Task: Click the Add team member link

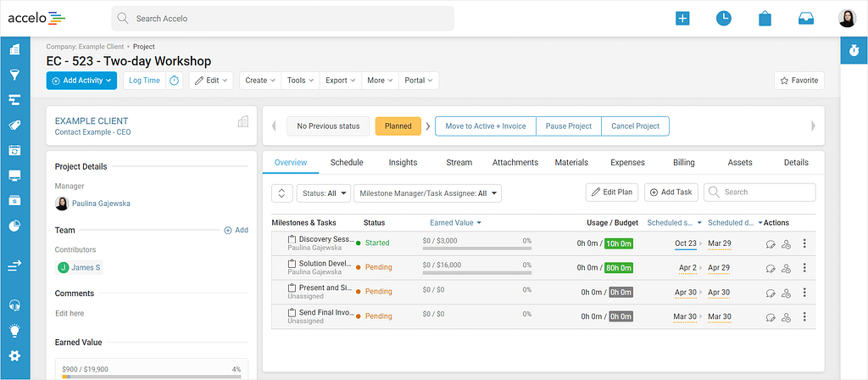Action: click(x=236, y=230)
